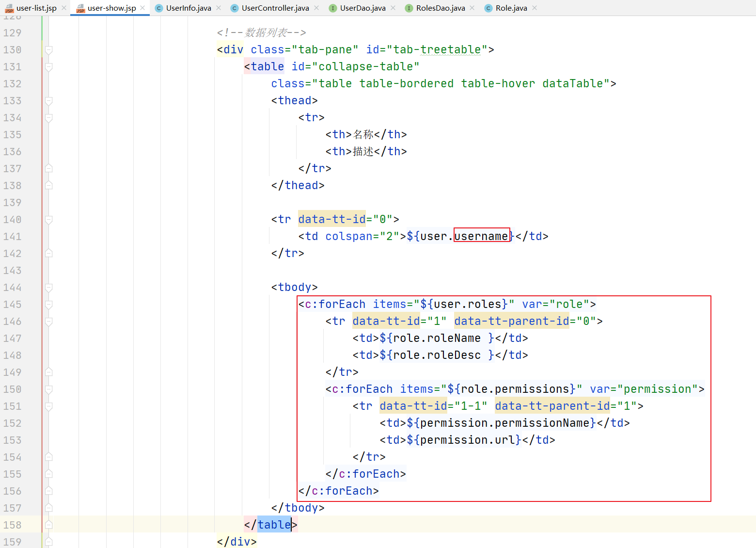Click the "collapse-table" id value

tap(365, 66)
